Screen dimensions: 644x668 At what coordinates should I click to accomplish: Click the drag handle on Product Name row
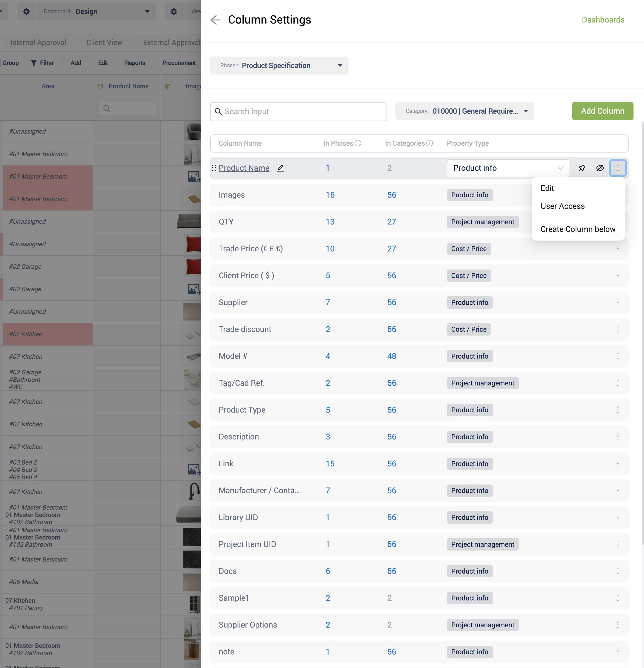(214, 168)
